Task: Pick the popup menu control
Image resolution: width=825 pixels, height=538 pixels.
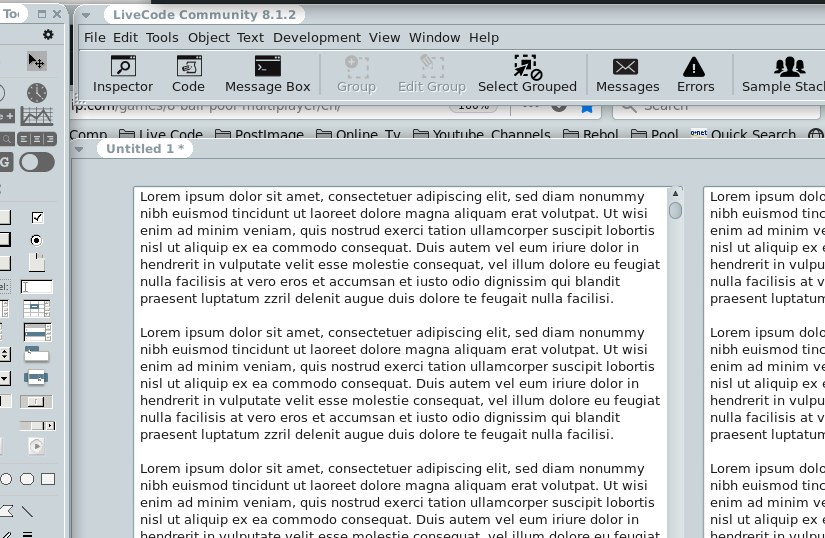Action: pyautogui.click(x=36, y=377)
